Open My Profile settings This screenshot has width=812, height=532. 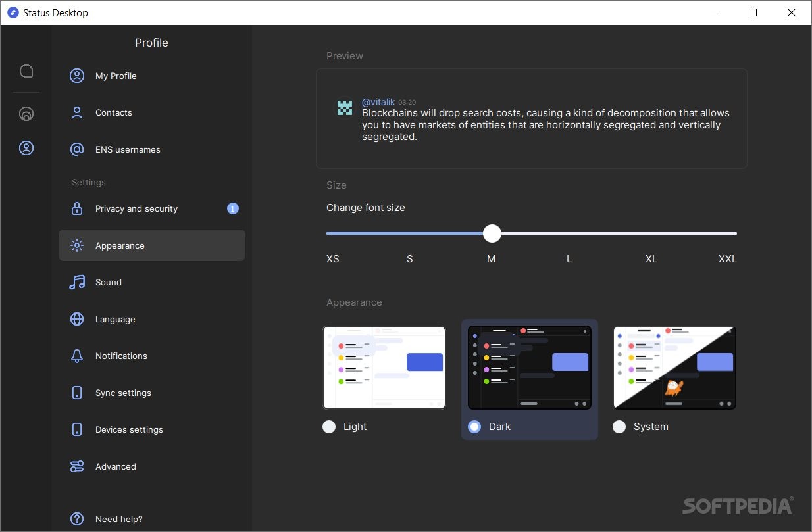pos(152,76)
